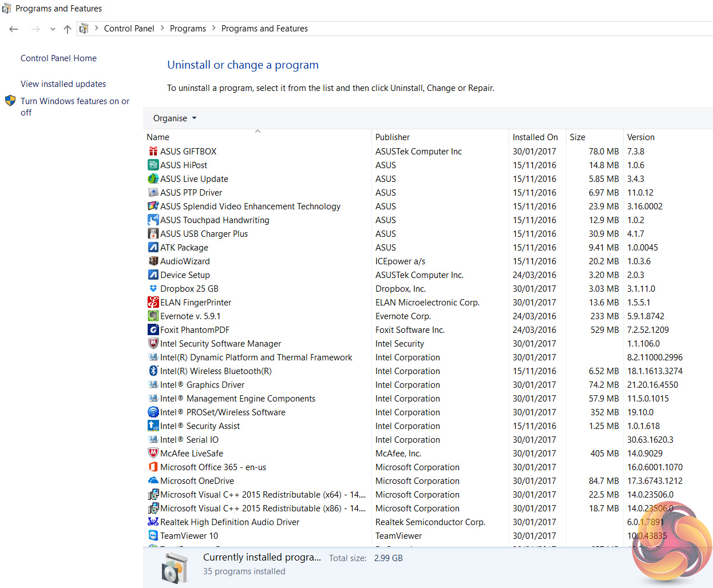The image size is (713, 588).
Task: Click the McAfee LiveSafe shield icon
Action: (x=153, y=454)
